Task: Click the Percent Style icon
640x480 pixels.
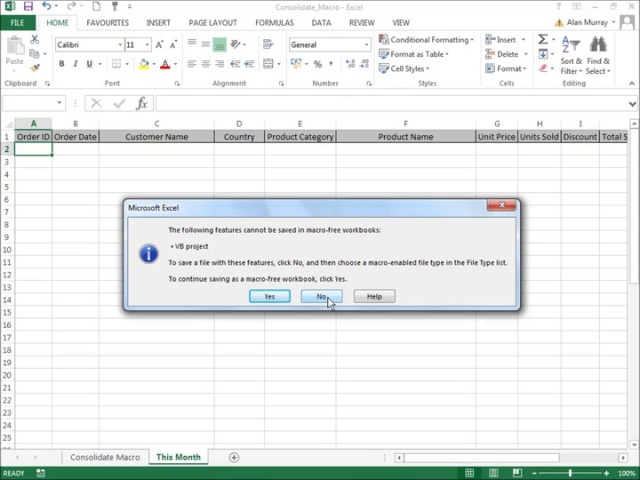Action: (318, 64)
